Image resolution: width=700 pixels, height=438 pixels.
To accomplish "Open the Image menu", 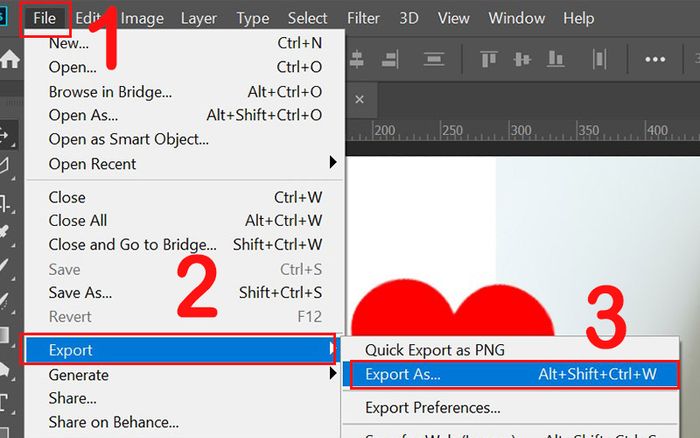I will coord(142,18).
